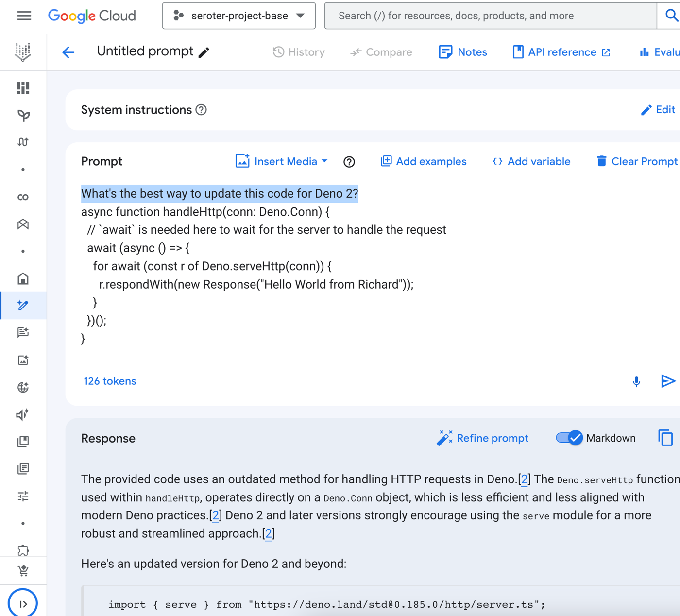Click the Add examples button
This screenshot has width=680, height=616.
click(x=423, y=161)
